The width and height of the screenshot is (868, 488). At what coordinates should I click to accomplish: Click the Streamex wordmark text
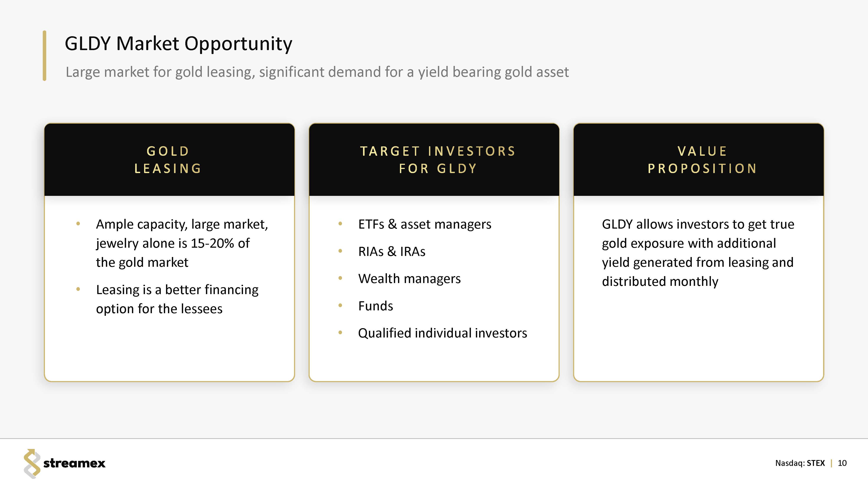74,463
